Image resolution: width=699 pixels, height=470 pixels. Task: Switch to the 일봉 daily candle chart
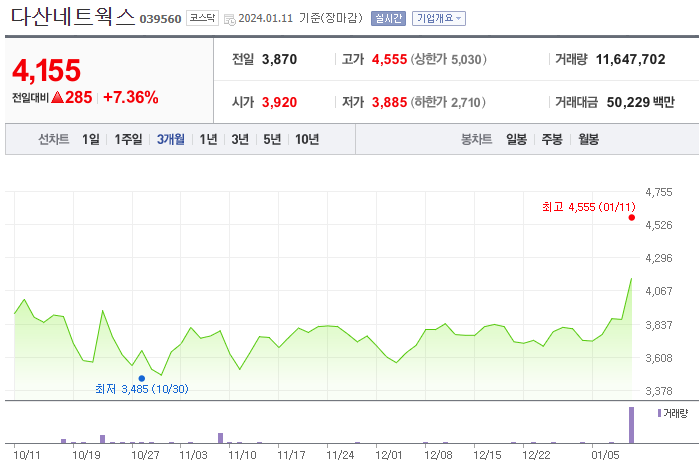(517, 140)
